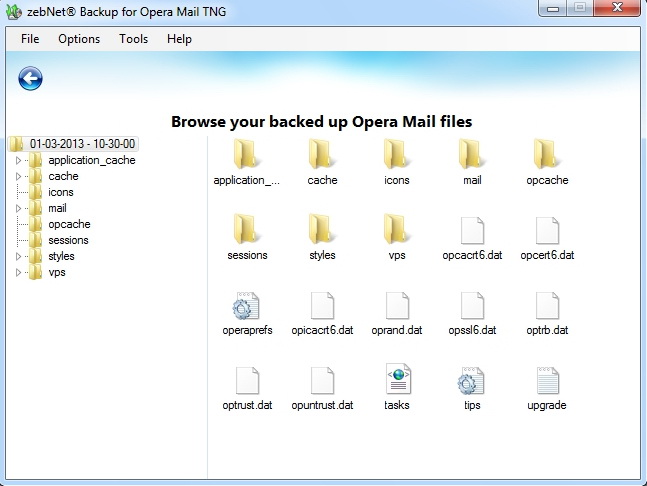
Task: Select the tips settings file icon
Action: tap(471, 381)
